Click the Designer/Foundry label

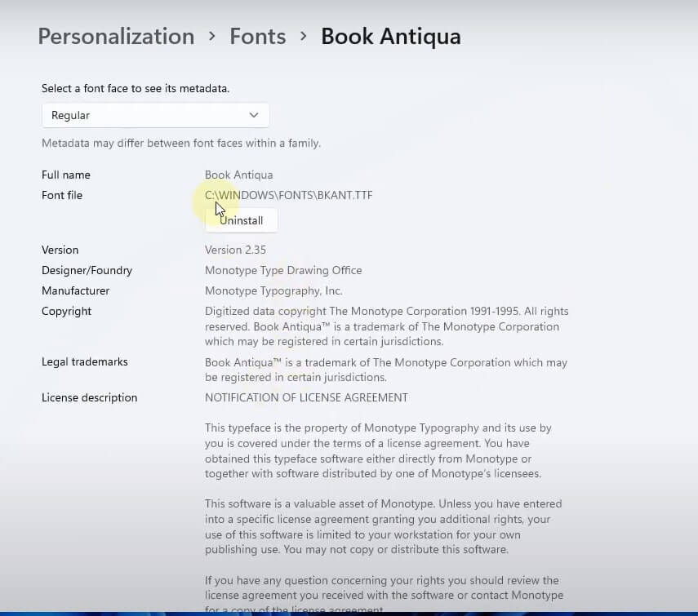87,270
